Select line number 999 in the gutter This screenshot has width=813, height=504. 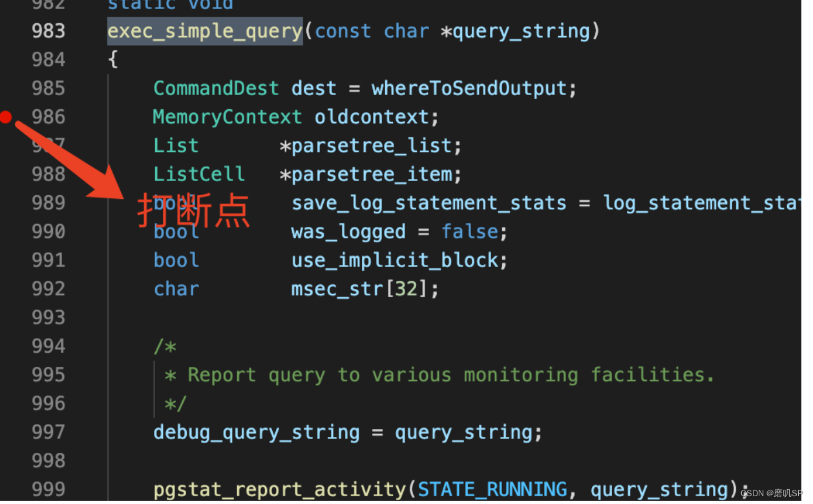tap(48, 489)
